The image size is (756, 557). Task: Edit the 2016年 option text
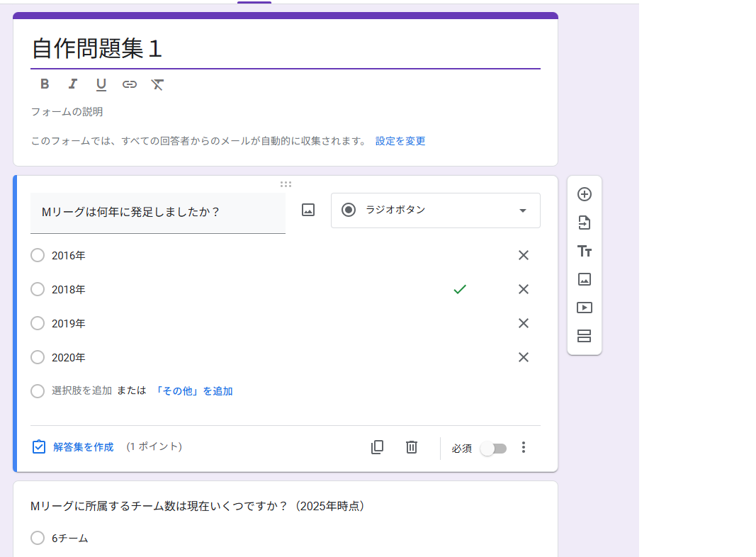[x=69, y=256]
